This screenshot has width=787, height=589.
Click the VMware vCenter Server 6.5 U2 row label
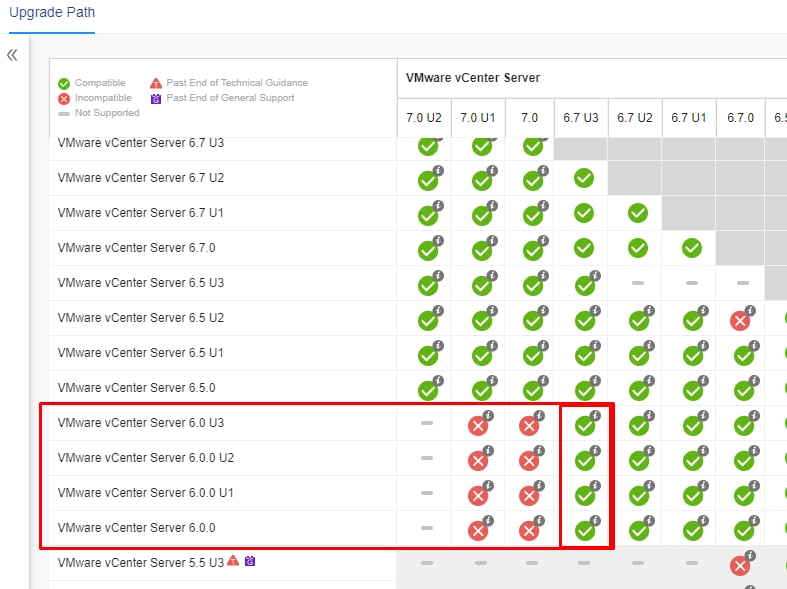(141, 318)
